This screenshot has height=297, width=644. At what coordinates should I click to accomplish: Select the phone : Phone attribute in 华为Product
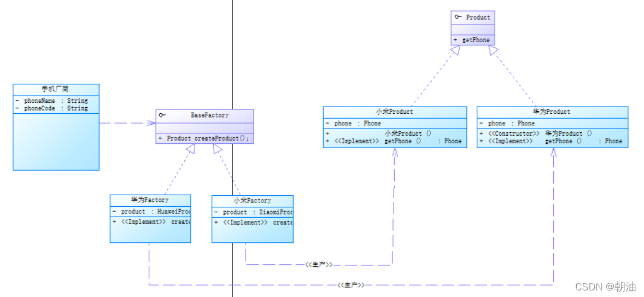point(507,123)
